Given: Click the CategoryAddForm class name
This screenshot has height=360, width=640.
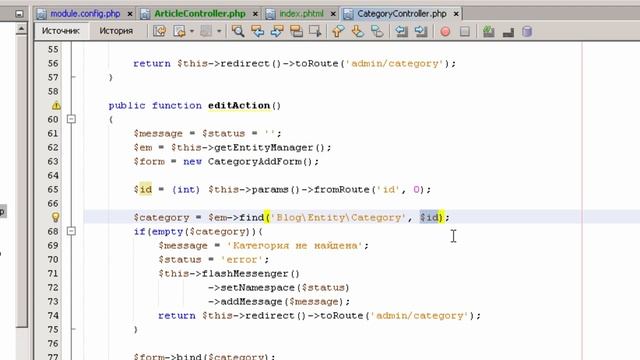Looking at the screenshot, I should tap(254, 162).
